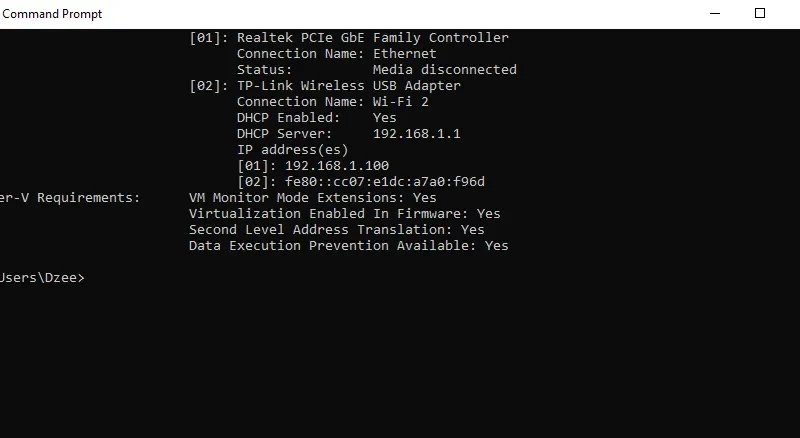Click the Command Prompt title text

52,14
